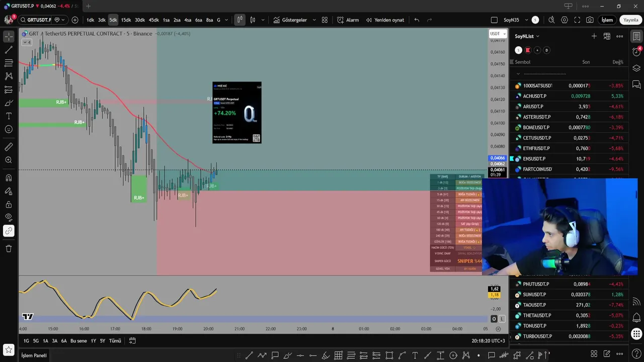Open the GRTUSDT.P symbol search field
Viewport: 644px width, 362px height.
36,20
